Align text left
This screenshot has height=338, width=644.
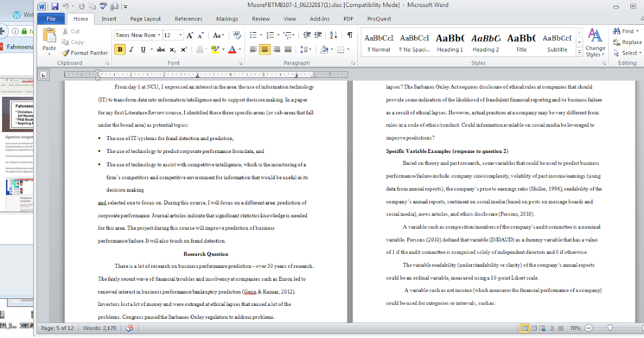point(253,49)
